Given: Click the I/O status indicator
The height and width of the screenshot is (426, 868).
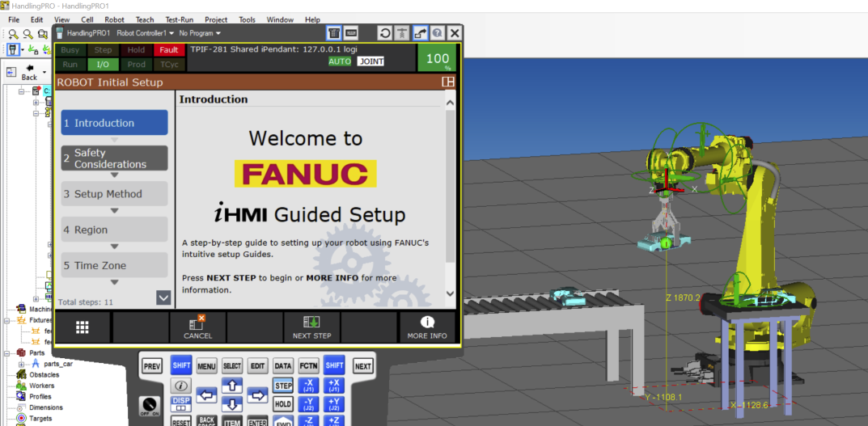Looking at the screenshot, I should pos(103,64).
